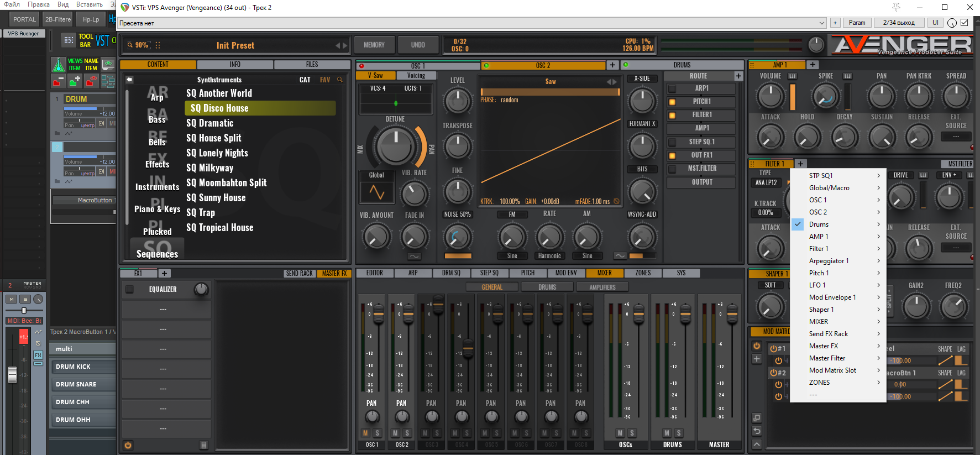Click the copy windows icon at the bottom right
Viewport: 980px width, 455px height.
(x=757, y=418)
